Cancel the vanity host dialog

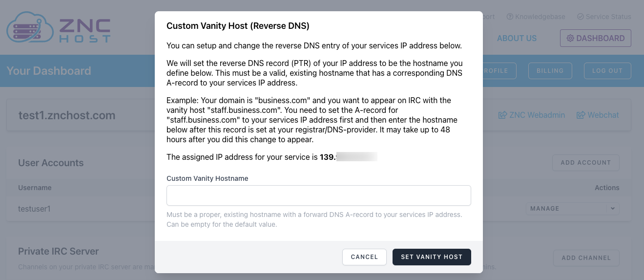pos(364,257)
